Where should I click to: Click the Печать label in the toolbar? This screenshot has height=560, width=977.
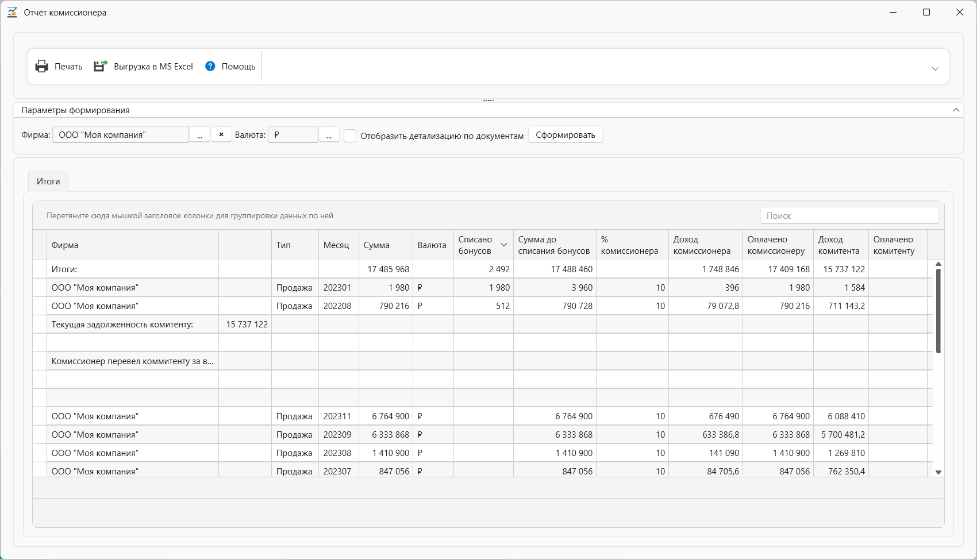(x=68, y=67)
